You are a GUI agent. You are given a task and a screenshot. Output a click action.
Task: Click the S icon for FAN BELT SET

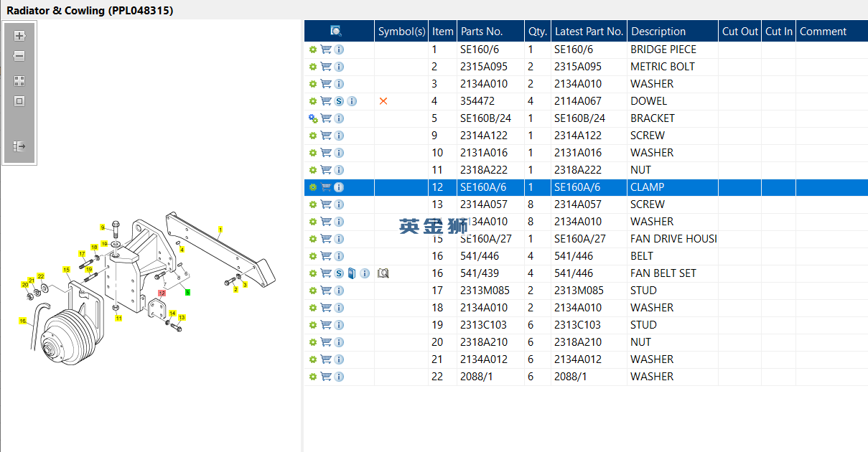[339, 273]
